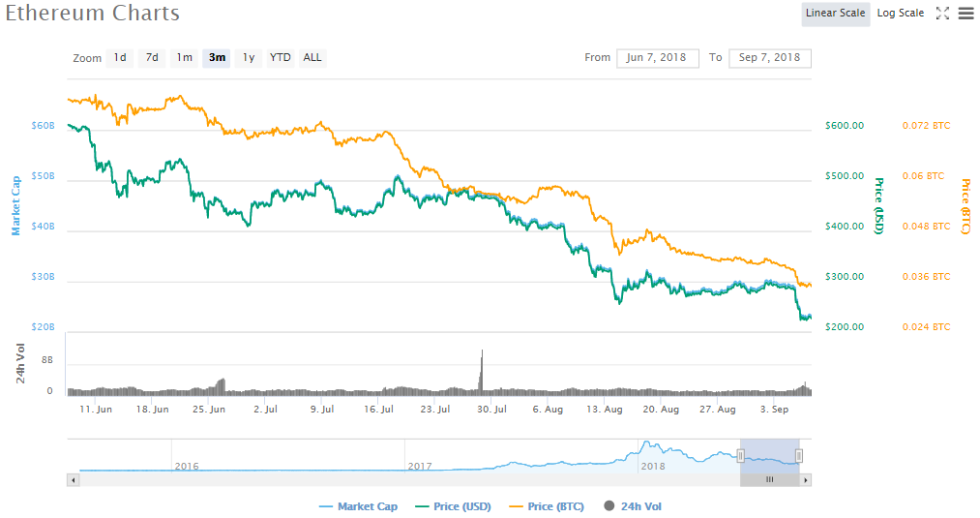
Task: Click the 13. Aug date label
Action: click(605, 410)
